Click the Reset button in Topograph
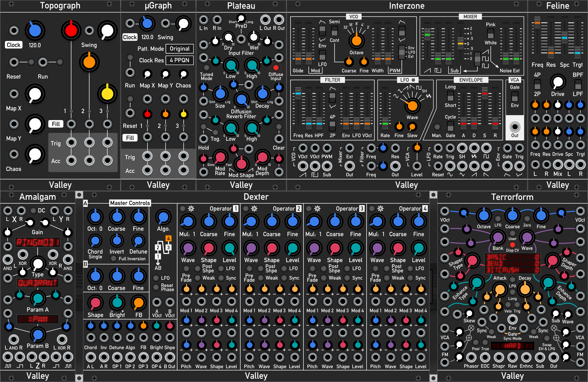Screen dimensions: 588x382 pyautogui.click(x=31, y=62)
